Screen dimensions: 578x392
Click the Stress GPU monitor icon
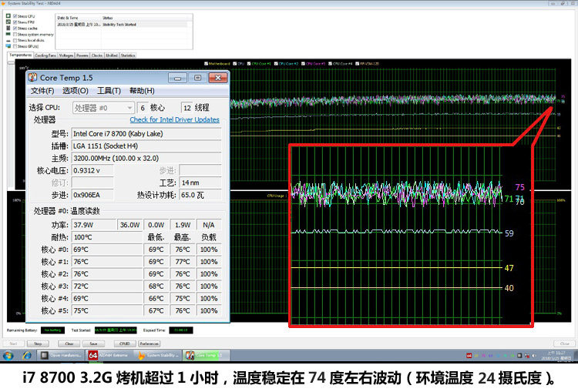tap(8, 46)
